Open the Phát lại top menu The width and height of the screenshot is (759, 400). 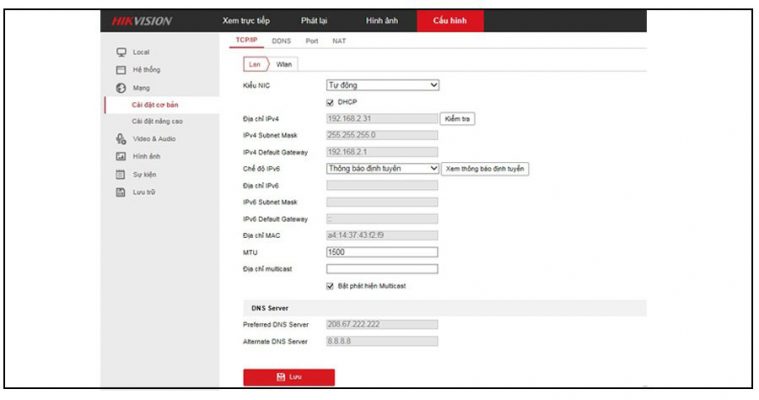point(316,21)
